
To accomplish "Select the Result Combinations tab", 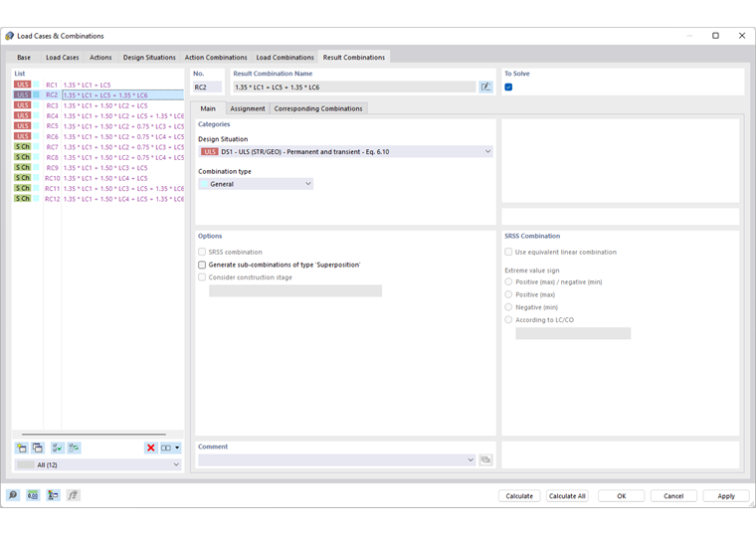I will pos(354,57).
